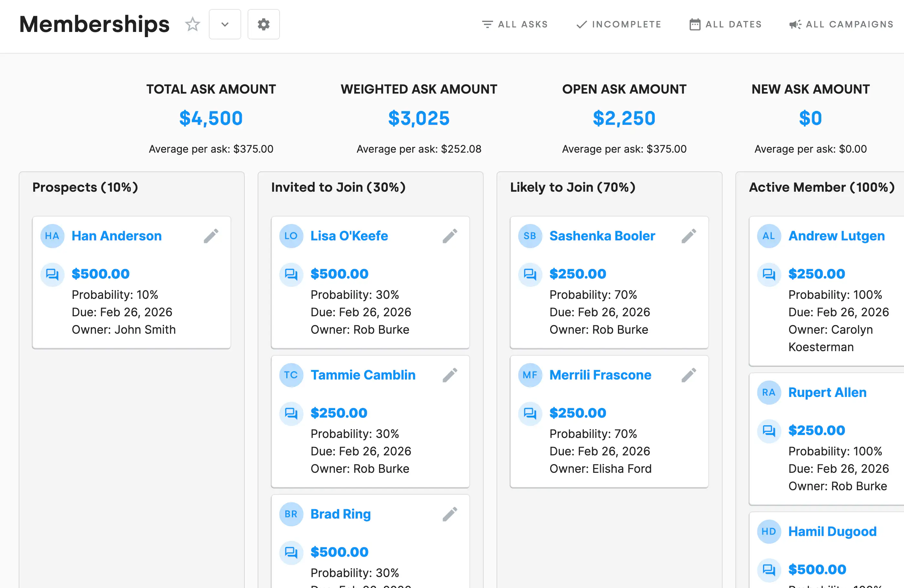This screenshot has height=588, width=904.
Task: Click Hamil Dugood's HD avatar
Action: [769, 532]
